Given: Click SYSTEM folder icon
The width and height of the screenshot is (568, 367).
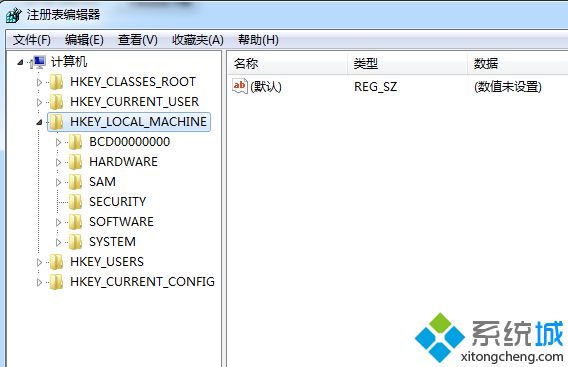Looking at the screenshot, I should [75, 242].
